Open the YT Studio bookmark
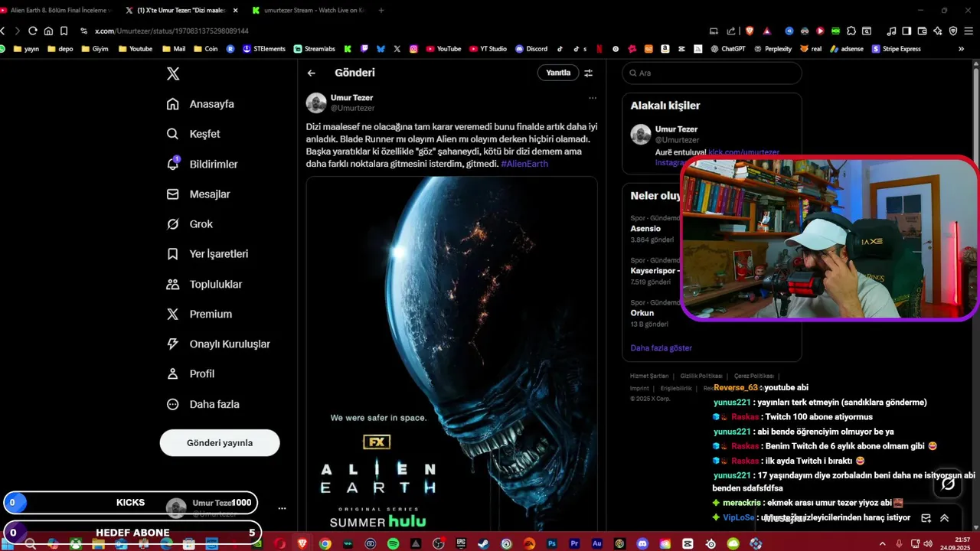The height and width of the screenshot is (551, 980). click(488, 48)
